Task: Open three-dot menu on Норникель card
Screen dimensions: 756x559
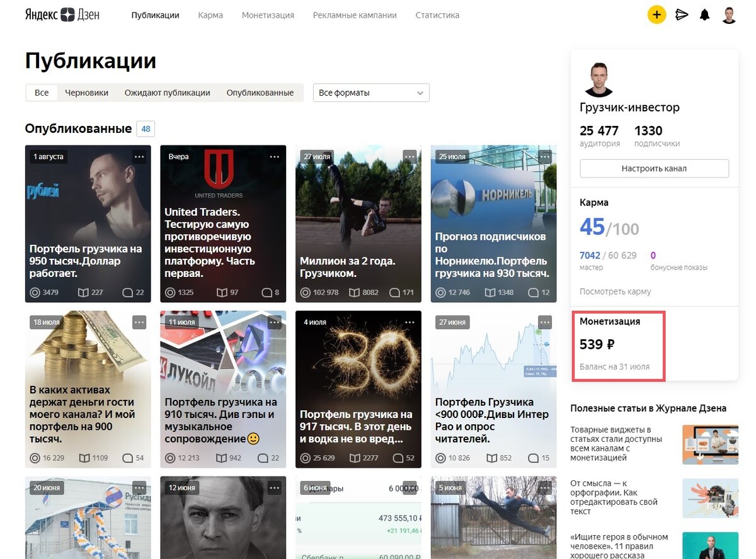Action: click(545, 156)
